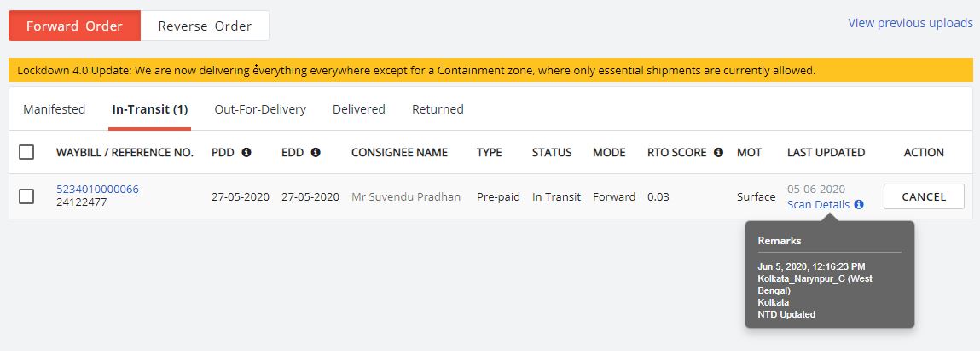Open the In-Transit (1) tab

[150, 109]
